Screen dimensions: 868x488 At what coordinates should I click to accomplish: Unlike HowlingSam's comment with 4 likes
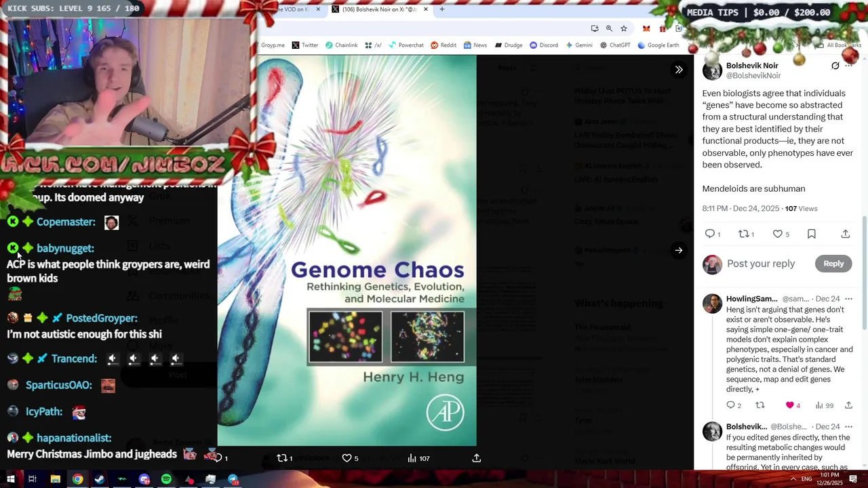click(x=789, y=405)
